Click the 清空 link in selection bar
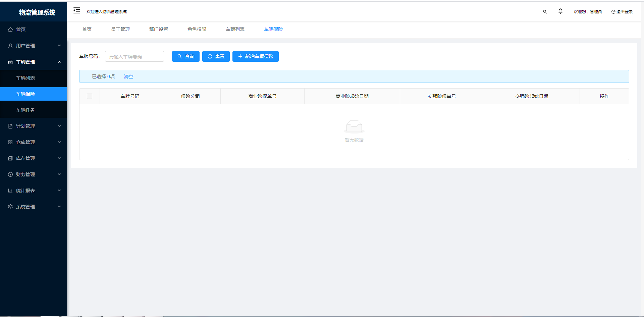Viewport: 644px width, 317px height. tap(128, 76)
